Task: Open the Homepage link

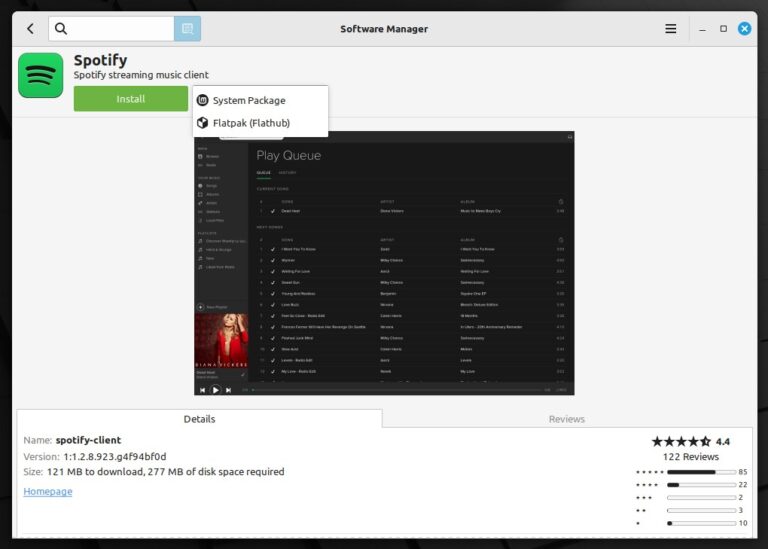Action: tap(48, 491)
